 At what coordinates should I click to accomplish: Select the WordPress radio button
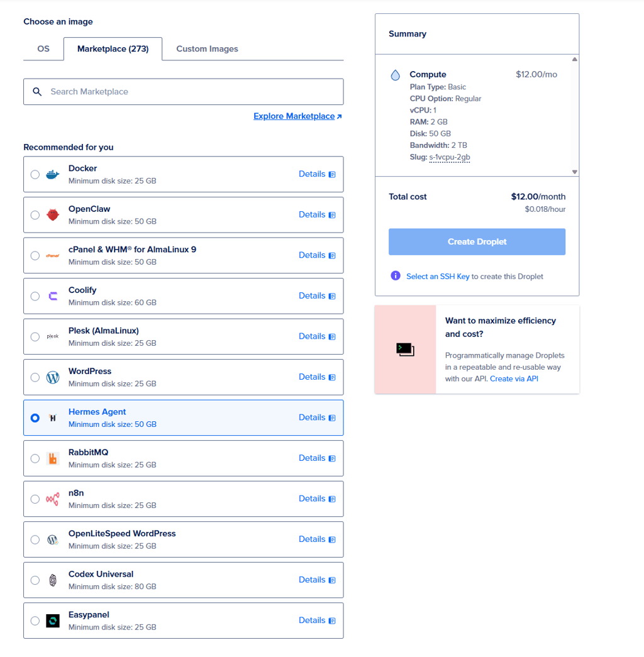35,377
